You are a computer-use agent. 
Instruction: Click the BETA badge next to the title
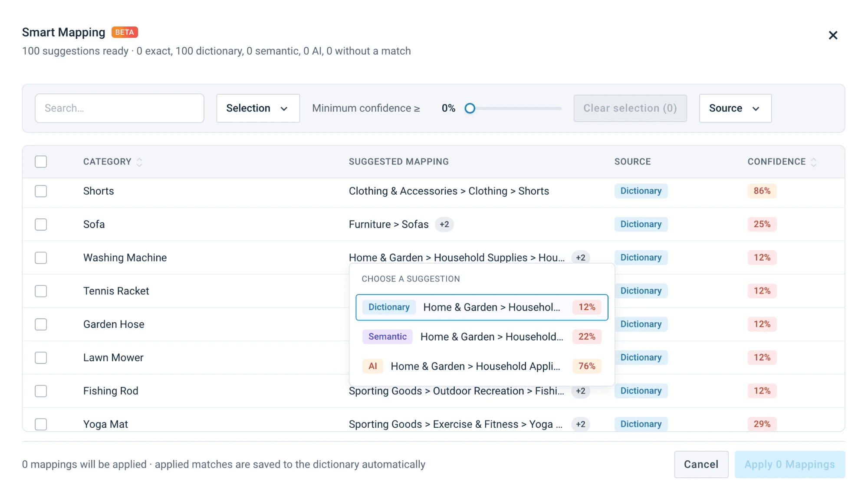(125, 33)
